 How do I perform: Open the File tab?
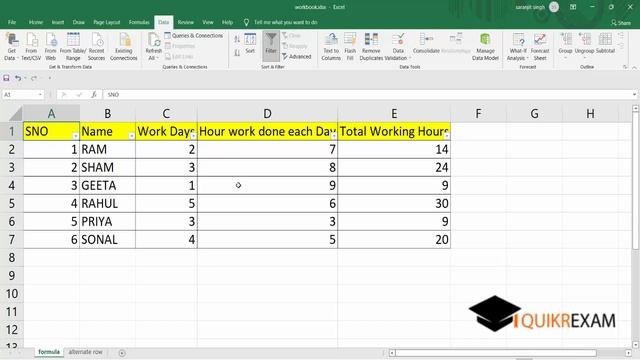coord(12,22)
